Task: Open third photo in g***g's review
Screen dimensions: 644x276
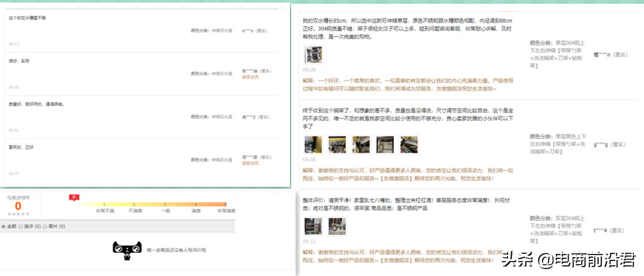Action: pyautogui.click(x=360, y=145)
